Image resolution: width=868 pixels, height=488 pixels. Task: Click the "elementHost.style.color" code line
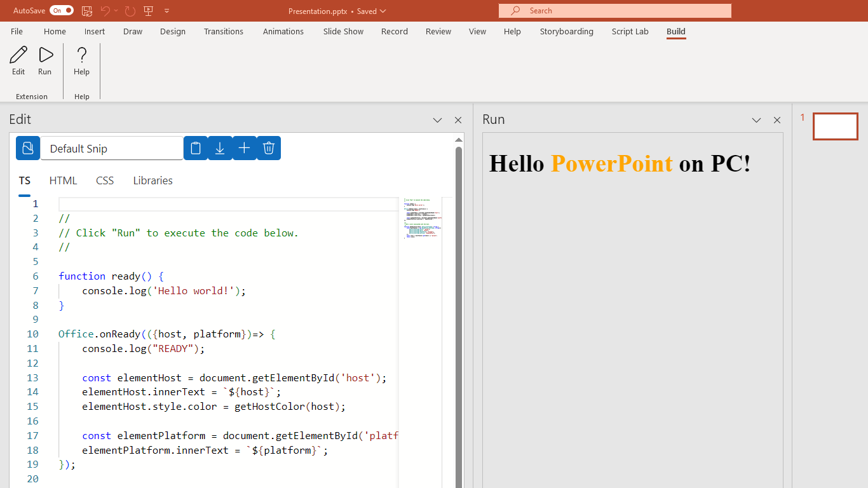coord(214,406)
